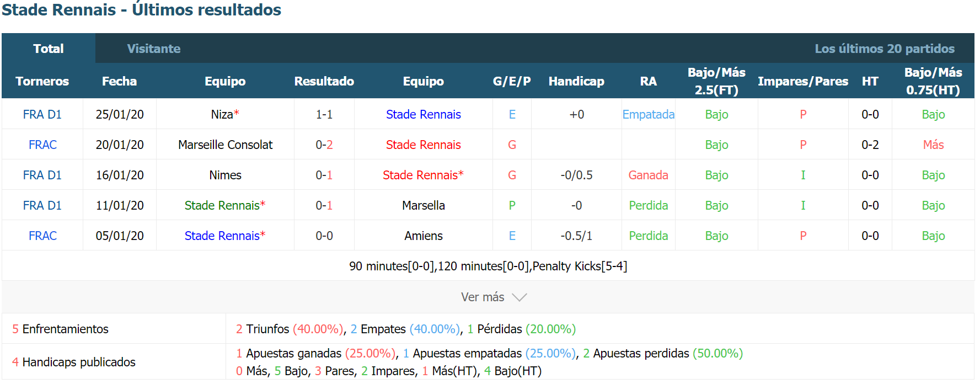980x384 pixels.
Task: Click the FRA D1 link dated 11/01/20
Action: 42,205
